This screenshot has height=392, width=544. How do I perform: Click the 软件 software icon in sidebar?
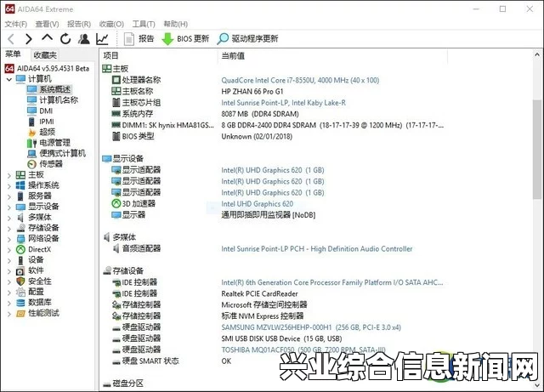pyautogui.click(x=20, y=270)
